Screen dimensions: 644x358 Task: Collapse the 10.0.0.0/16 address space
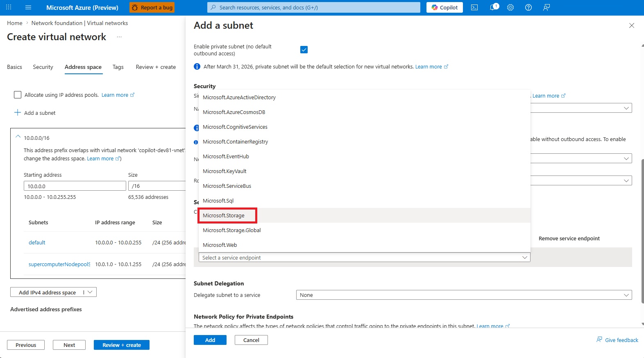tap(18, 137)
